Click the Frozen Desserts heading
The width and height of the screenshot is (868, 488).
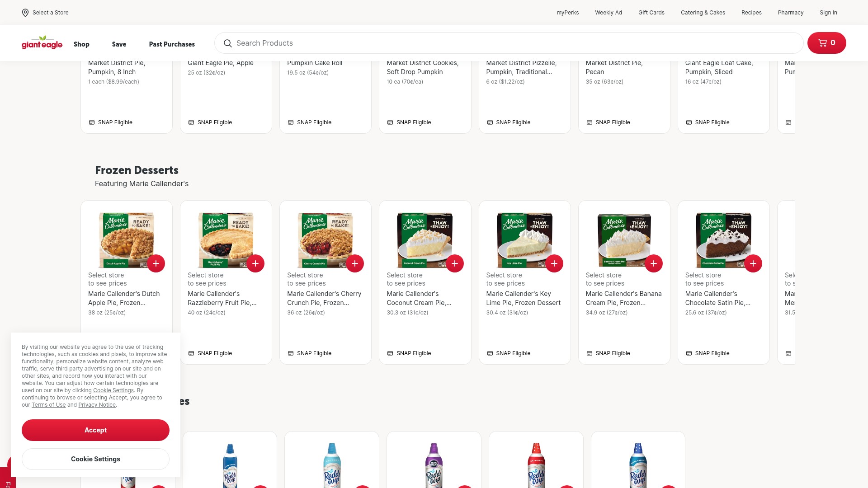click(x=137, y=170)
